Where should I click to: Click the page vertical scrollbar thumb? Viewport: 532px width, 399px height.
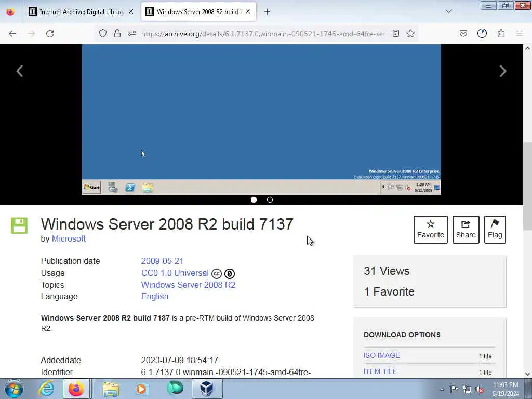(528, 186)
